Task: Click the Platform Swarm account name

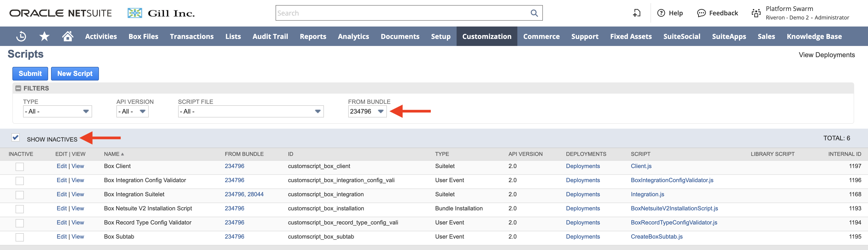Action: (789, 9)
